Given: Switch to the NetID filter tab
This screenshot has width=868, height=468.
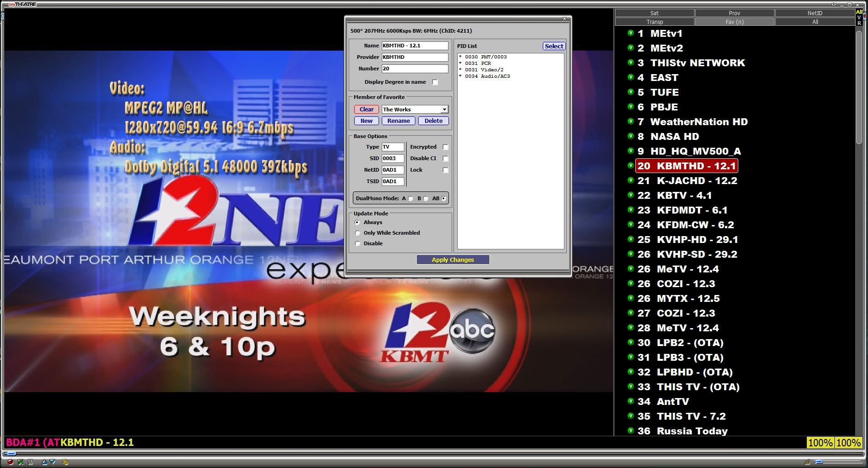Looking at the screenshot, I should point(815,13).
